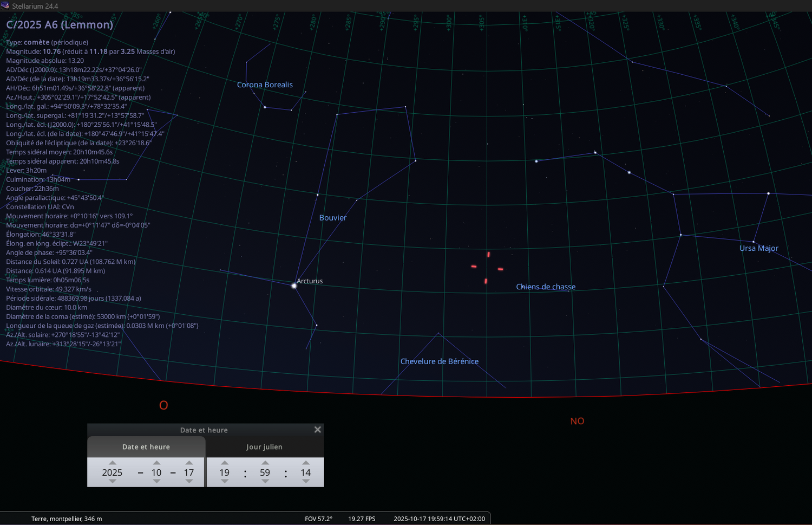Viewport: 812px width, 525px height.
Task: Increase the minutes value above 59
Action: pyautogui.click(x=265, y=463)
